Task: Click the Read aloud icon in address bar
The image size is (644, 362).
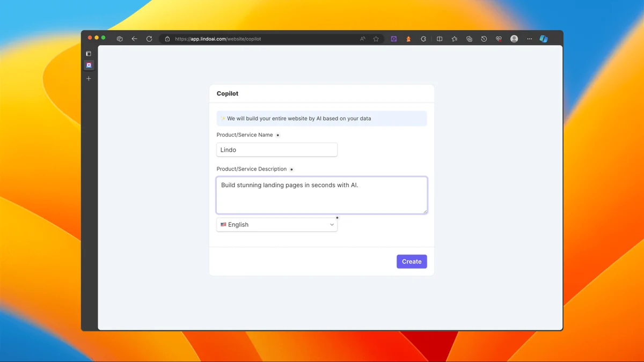Action: (363, 39)
